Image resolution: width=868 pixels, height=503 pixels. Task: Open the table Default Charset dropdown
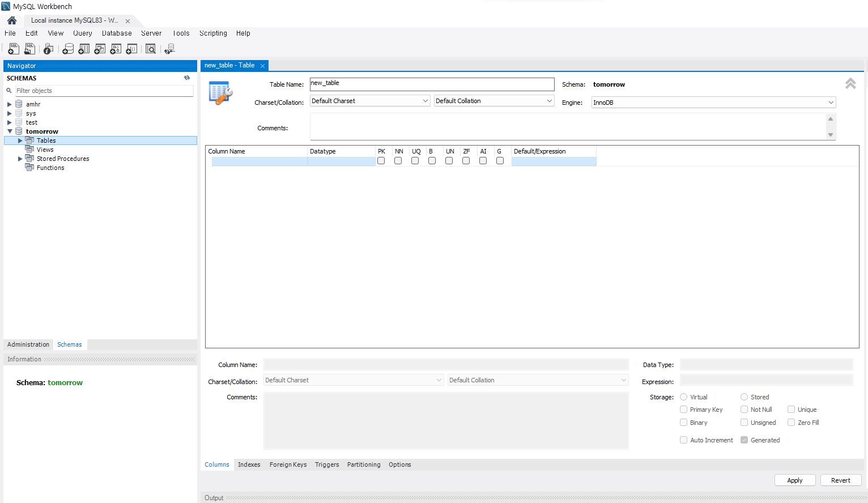click(x=371, y=101)
